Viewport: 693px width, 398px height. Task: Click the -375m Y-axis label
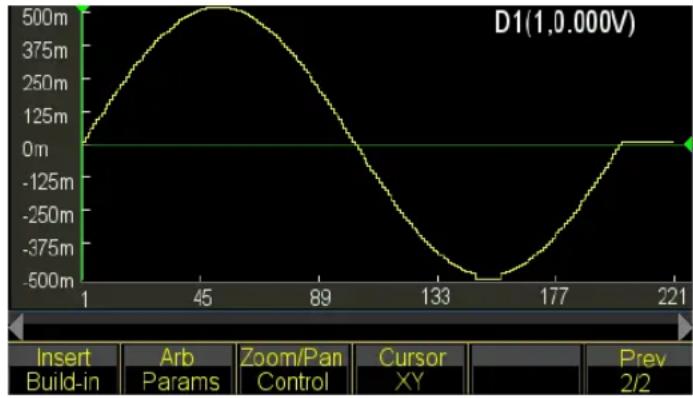(x=48, y=248)
